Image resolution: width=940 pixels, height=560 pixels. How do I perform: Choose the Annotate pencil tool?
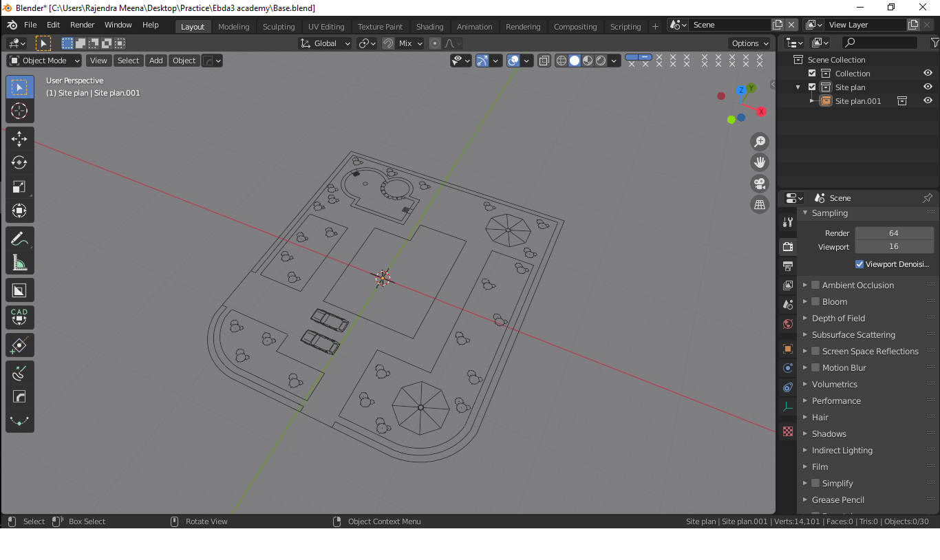19,239
